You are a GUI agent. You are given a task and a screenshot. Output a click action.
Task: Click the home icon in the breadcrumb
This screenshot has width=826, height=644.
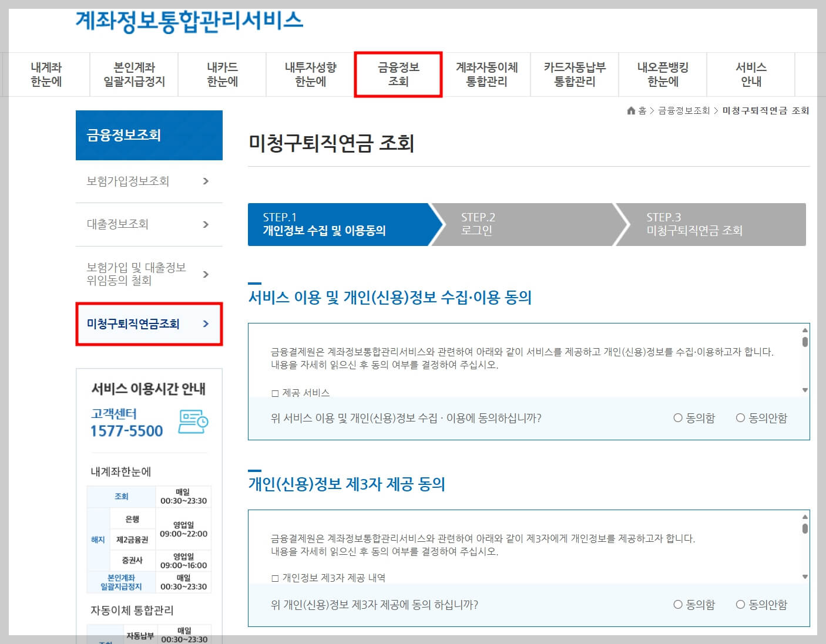(x=632, y=110)
